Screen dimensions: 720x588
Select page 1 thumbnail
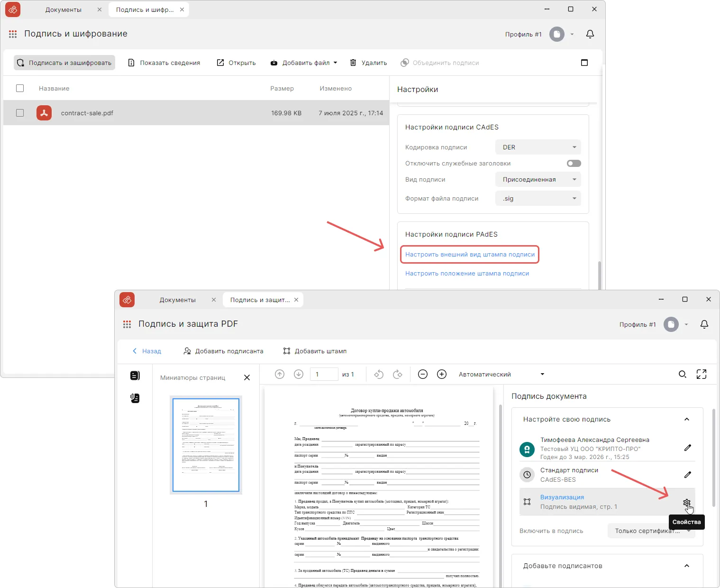(206, 445)
